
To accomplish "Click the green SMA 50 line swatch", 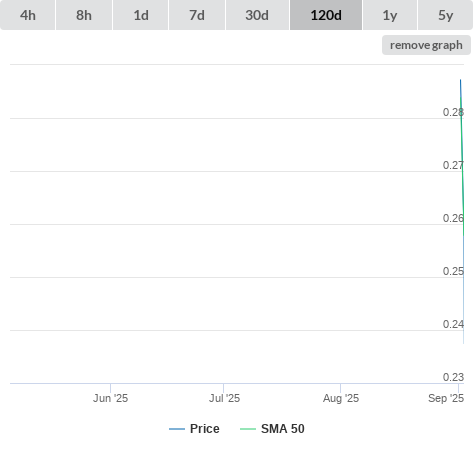I will 248,429.
